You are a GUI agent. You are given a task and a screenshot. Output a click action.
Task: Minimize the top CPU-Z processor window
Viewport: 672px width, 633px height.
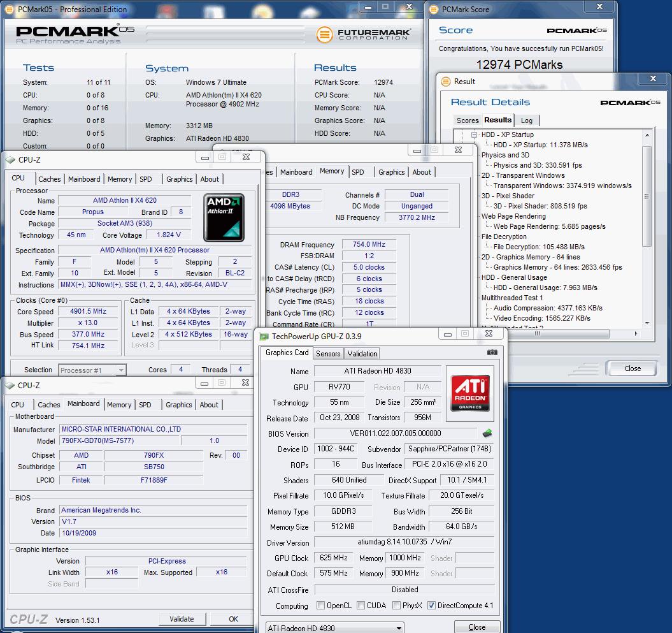(205, 157)
